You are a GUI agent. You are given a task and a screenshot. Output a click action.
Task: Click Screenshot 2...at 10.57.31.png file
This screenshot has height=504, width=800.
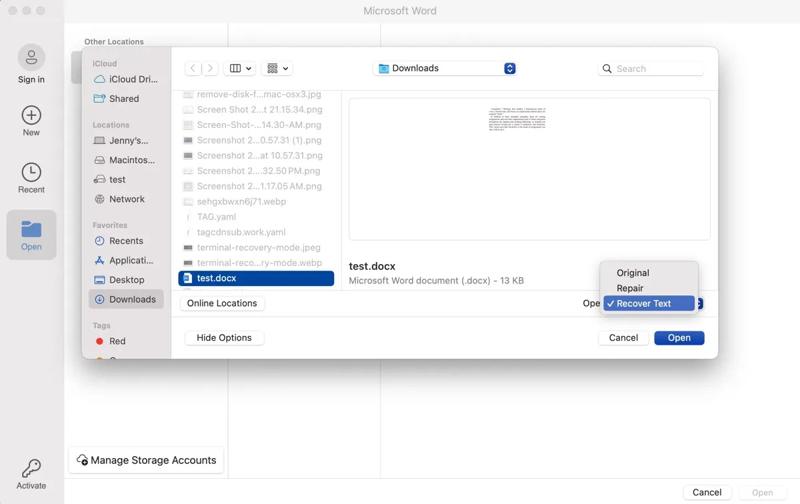click(x=256, y=156)
